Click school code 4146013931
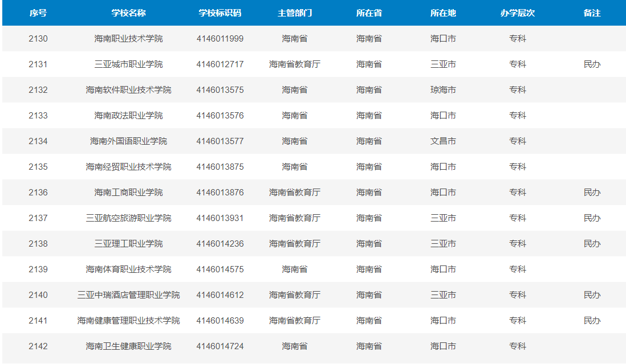This screenshot has height=364, width=626. tap(220, 218)
